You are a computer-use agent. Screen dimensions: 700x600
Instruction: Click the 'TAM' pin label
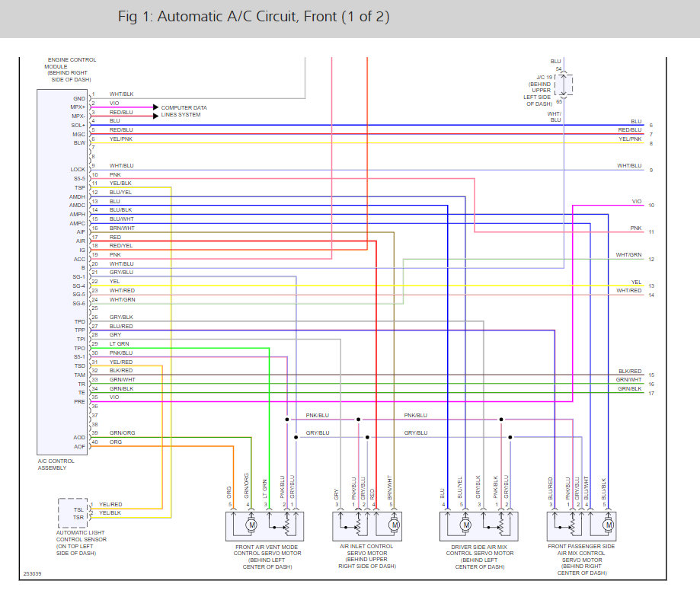coord(79,375)
